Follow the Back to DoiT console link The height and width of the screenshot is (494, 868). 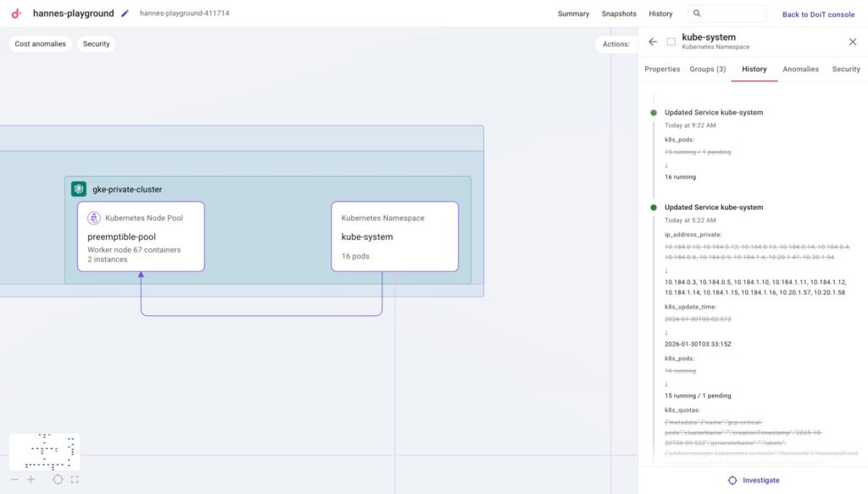[818, 14]
